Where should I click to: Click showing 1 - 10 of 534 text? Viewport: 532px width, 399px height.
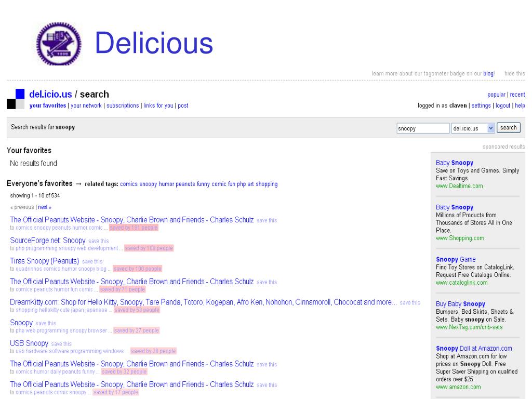[x=35, y=195]
